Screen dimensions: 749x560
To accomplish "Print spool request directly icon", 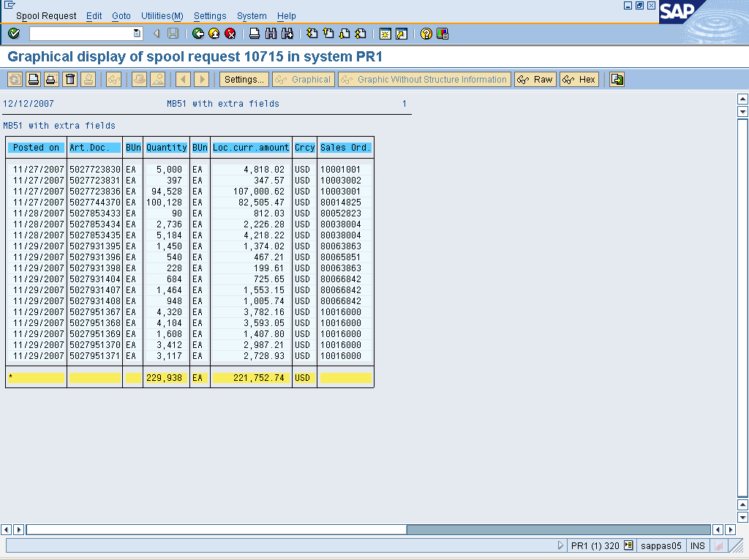I will pos(34,79).
